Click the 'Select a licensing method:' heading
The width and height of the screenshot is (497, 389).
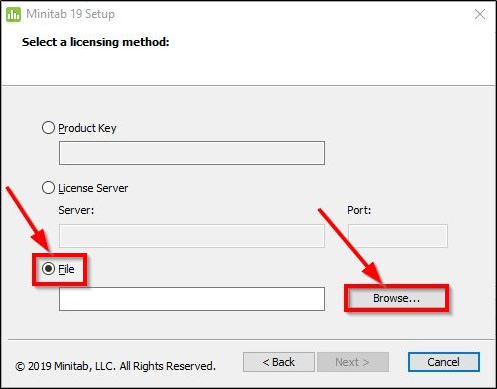(96, 42)
